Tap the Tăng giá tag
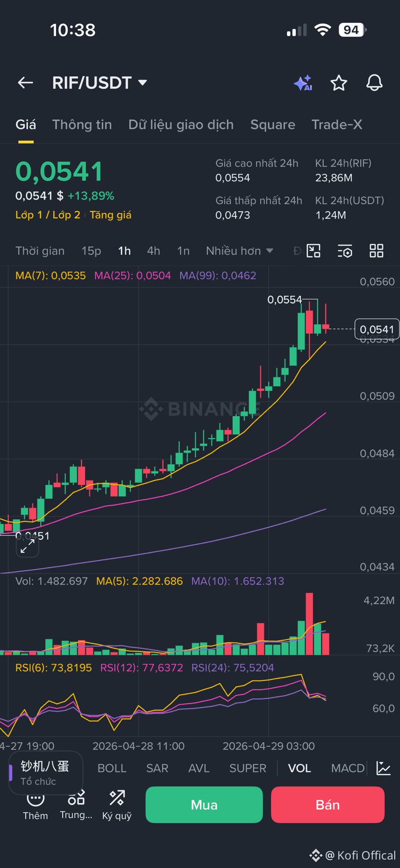Screen dimensions: 400x868 pos(111,215)
